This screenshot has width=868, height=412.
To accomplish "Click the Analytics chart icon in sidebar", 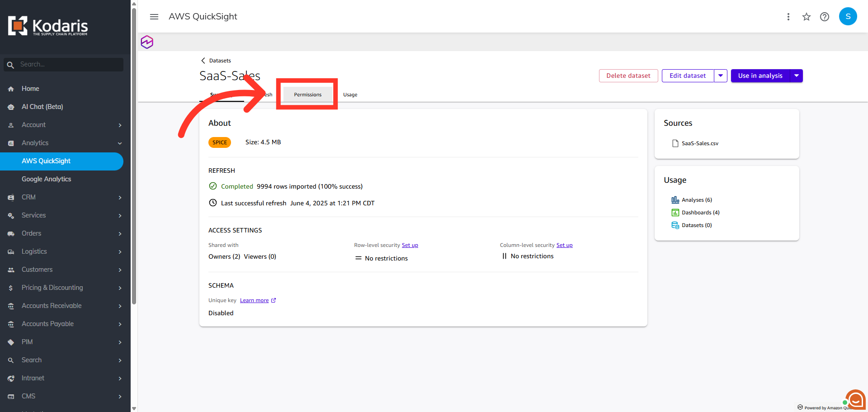I will (x=11, y=143).
